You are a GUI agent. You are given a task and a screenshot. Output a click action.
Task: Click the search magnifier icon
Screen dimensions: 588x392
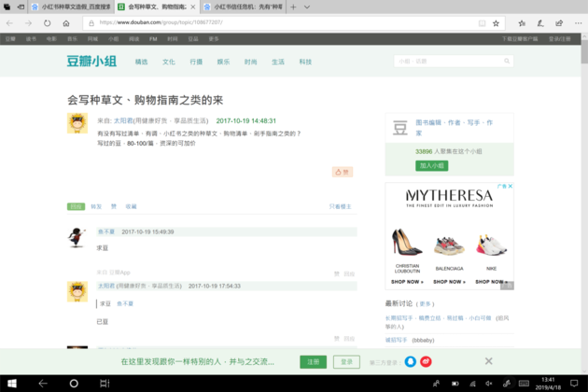click(507, 62)
